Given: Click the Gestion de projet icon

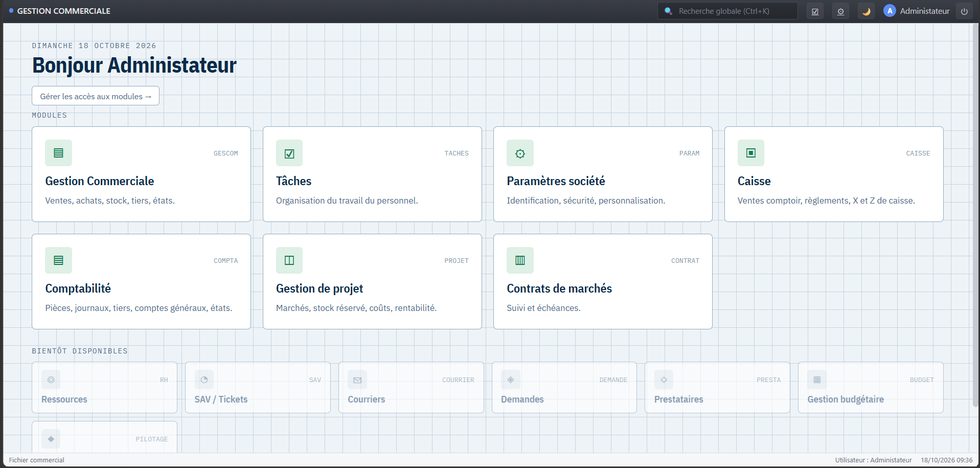Looking at the screenshot, I should 289,260.
